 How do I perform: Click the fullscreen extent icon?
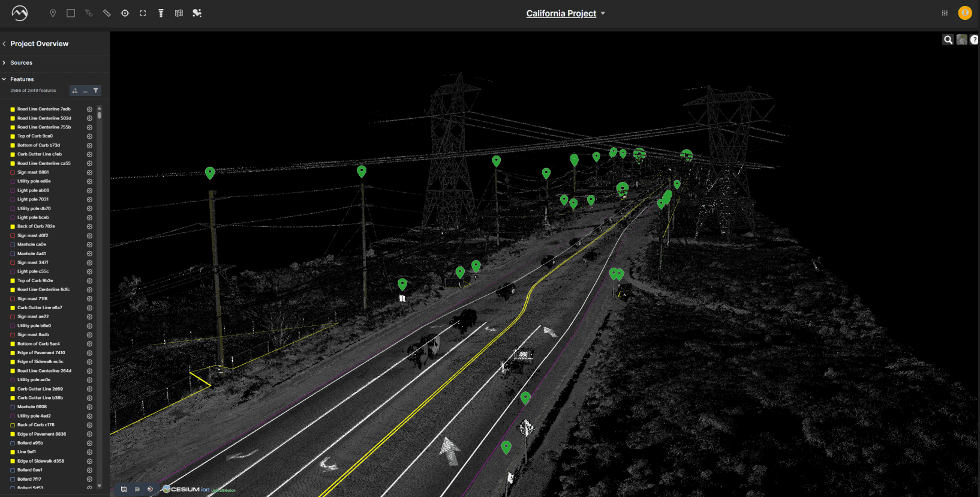(143, 13)
